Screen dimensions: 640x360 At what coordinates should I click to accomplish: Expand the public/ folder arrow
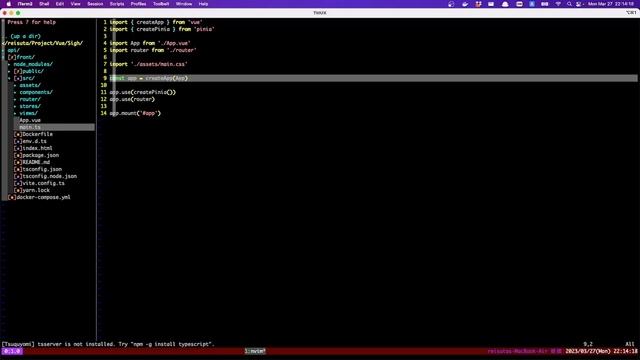point(9,71)
